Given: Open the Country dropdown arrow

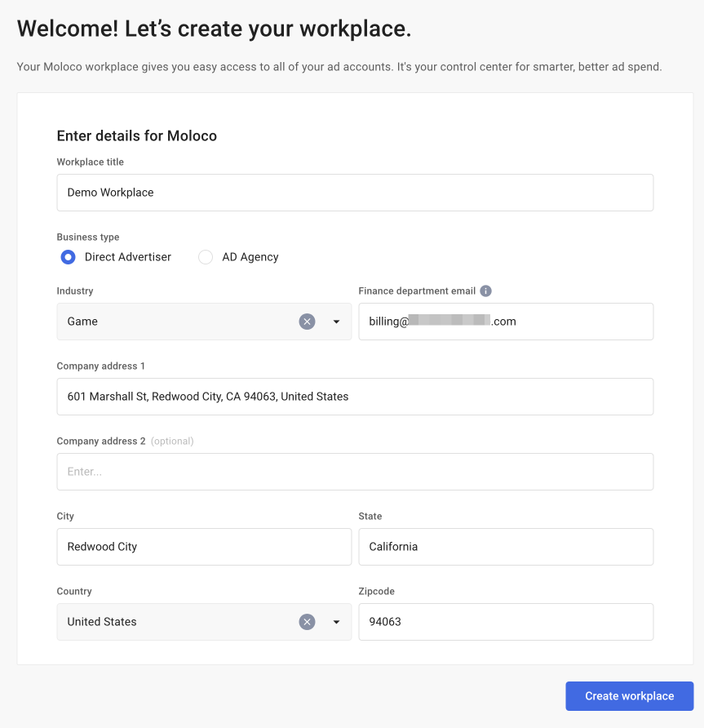Looking at the screenshot, I should tap(336, 622).
